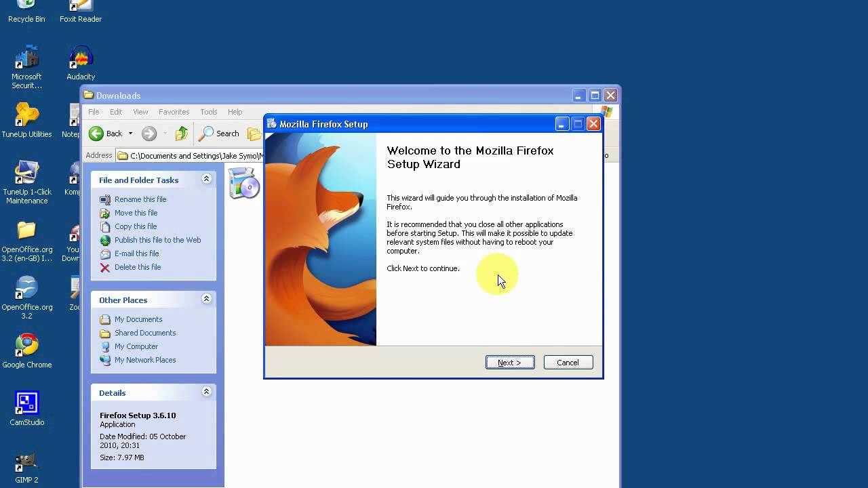868x488 pixels.
Task: Open the View menu in Downloads window
Action: click(x=140, y=112)
